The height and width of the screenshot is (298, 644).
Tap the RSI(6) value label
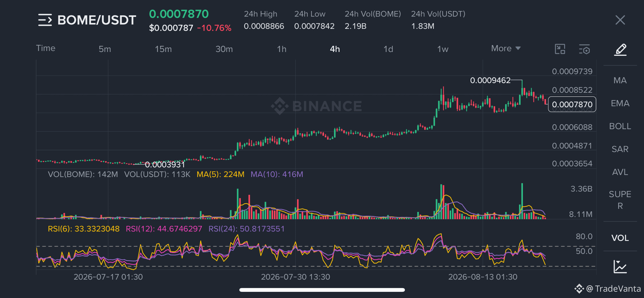[84, 229]
